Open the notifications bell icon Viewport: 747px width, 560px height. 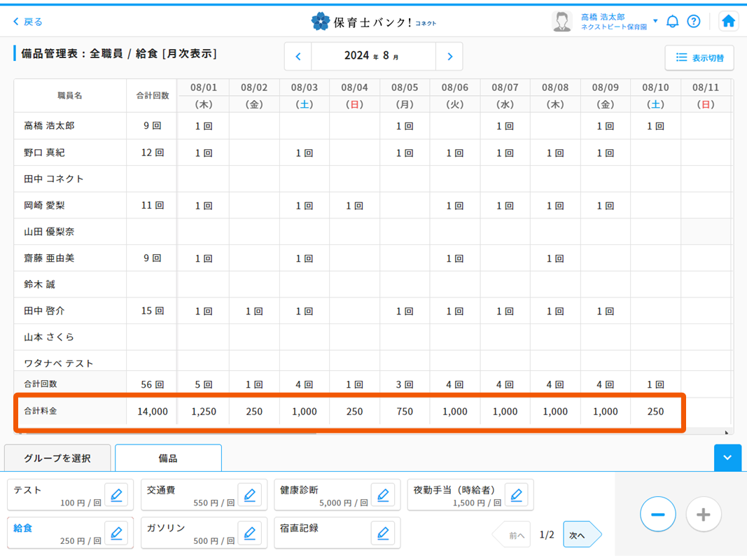(x=672, y=21)
